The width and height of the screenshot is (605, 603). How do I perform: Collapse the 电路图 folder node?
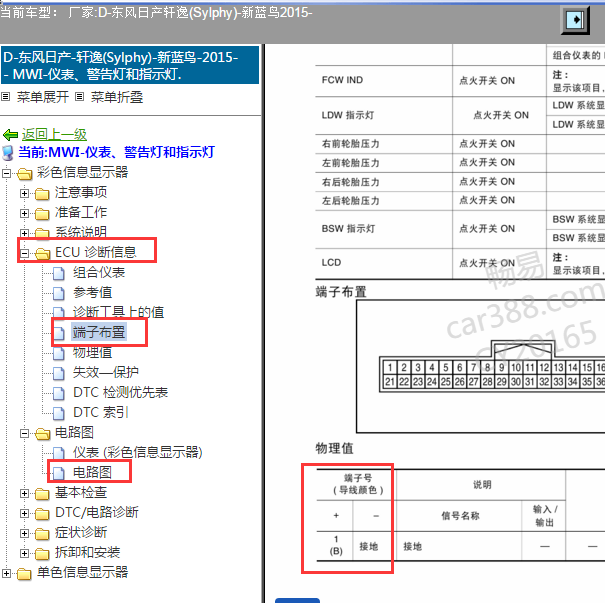pyautogui.click(x=24, y=434)
